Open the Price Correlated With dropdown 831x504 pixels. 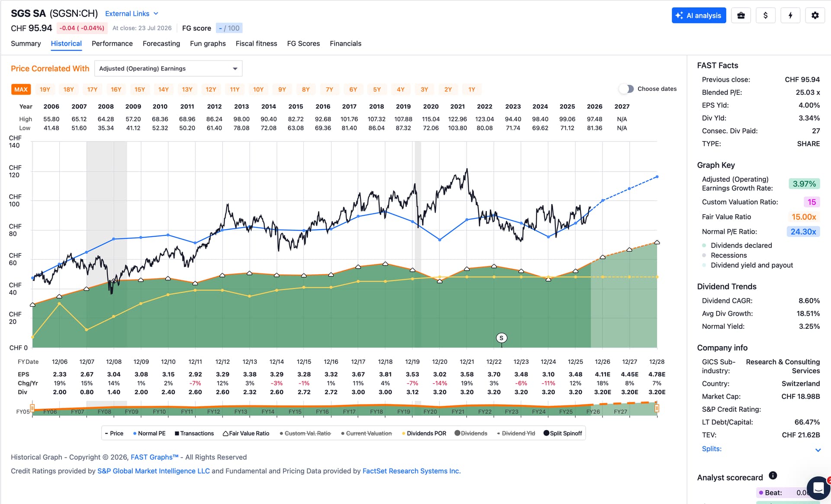[168, 68]
